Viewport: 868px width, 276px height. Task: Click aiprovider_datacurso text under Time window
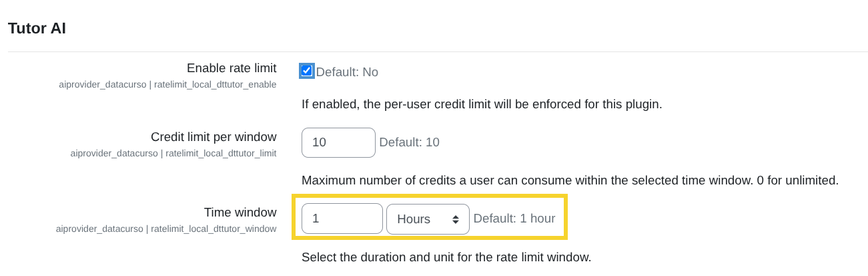coord(99,229)
